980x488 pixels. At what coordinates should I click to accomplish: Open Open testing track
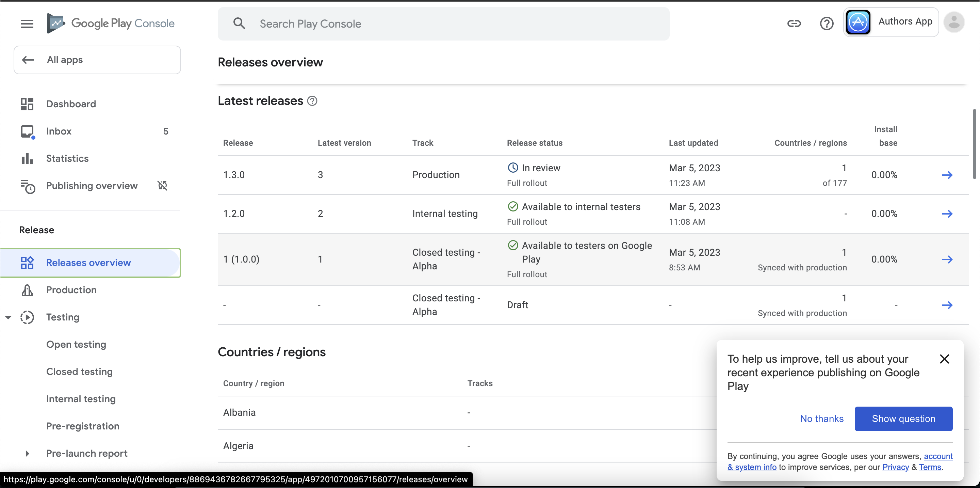point(76,345)
